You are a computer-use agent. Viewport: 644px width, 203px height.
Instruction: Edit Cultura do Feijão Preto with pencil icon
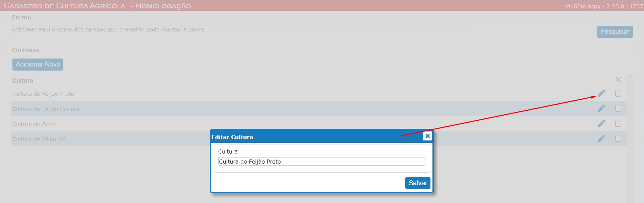[x=601, y=93]
